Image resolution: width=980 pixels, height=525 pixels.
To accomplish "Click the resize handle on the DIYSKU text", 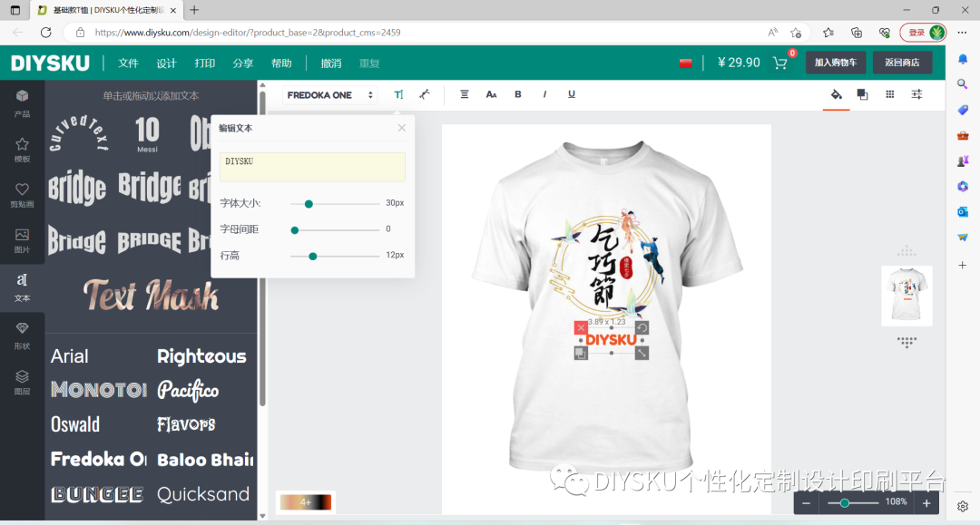I will pos(642,354).
